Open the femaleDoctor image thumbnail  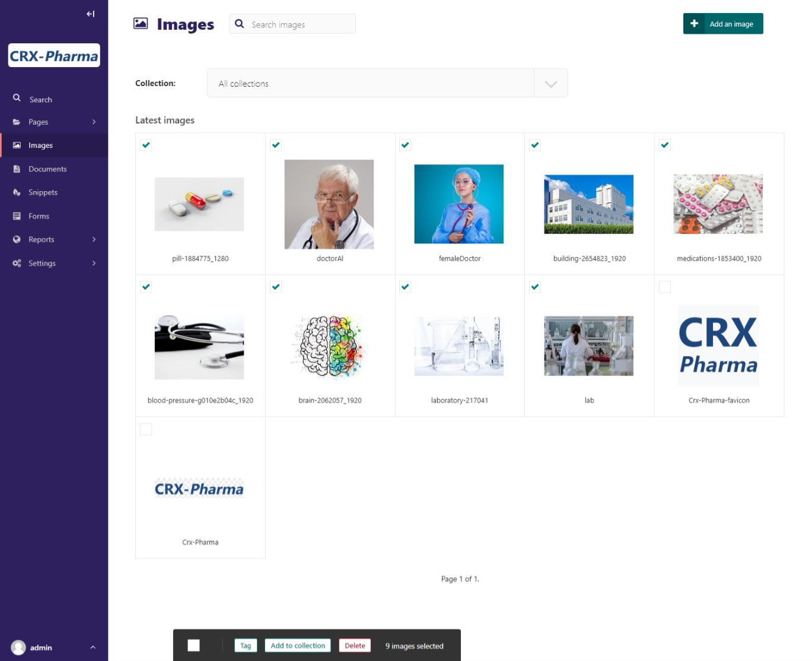point(458,204)
